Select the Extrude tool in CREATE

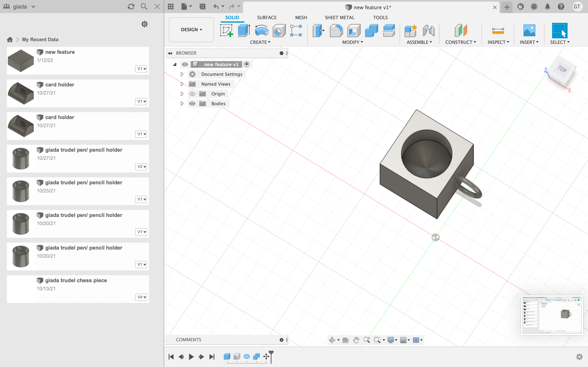coord(244,30)
